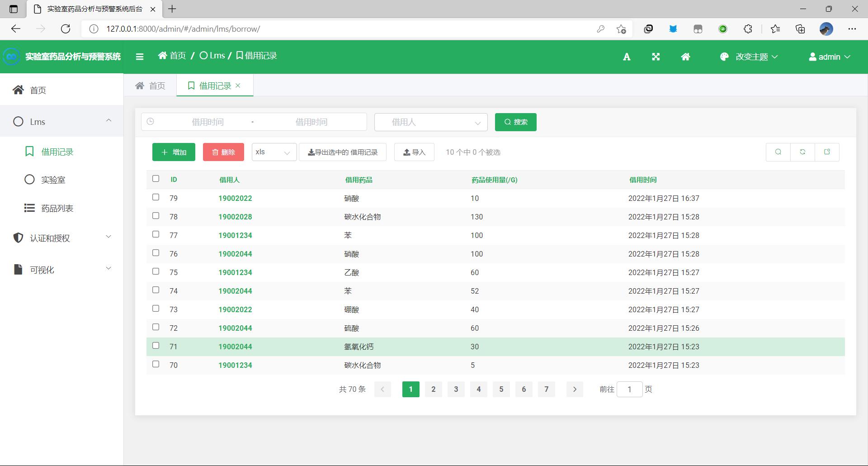Go back in browser history
Viewport: 868px width, 466px height.
tap(16, 29)
